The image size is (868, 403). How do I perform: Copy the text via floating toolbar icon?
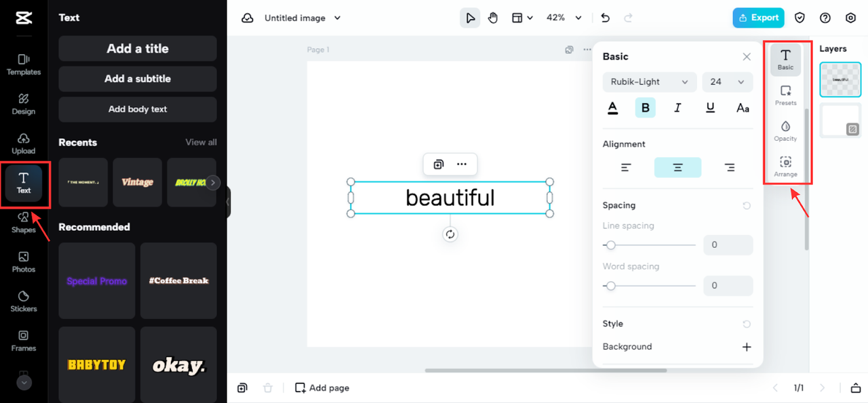pyautogui.click(x=439, y=165)
